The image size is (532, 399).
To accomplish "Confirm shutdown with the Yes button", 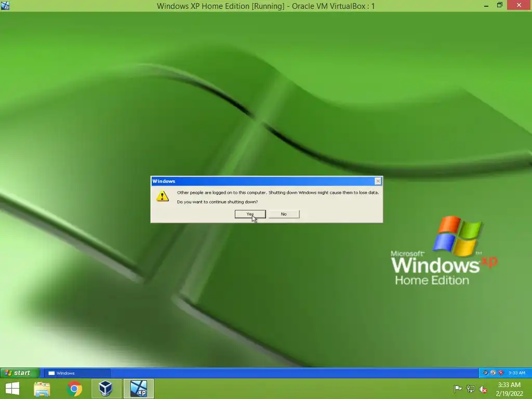I will [250, 214].
